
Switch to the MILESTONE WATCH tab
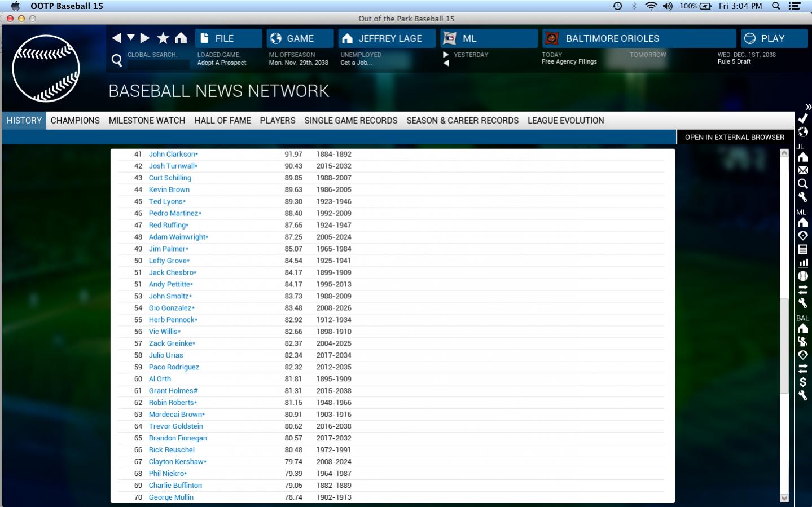tap(147, 120)
